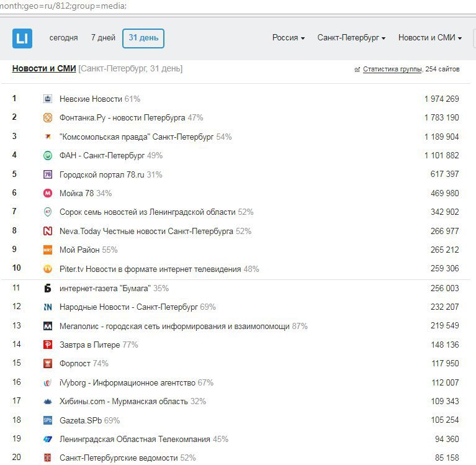Click the Сорок семь новостей pin favicon

[48, 212]
